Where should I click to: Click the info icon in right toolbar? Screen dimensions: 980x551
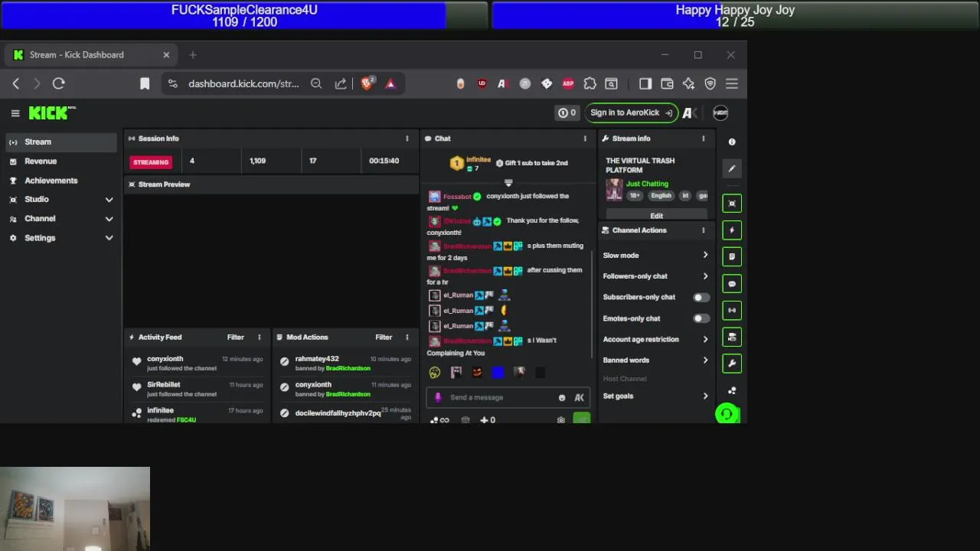click(x=732, y=142)
